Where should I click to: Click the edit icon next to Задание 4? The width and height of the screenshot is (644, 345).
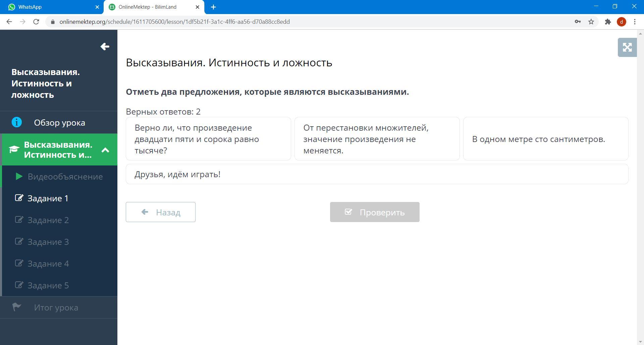pos(19,263)
